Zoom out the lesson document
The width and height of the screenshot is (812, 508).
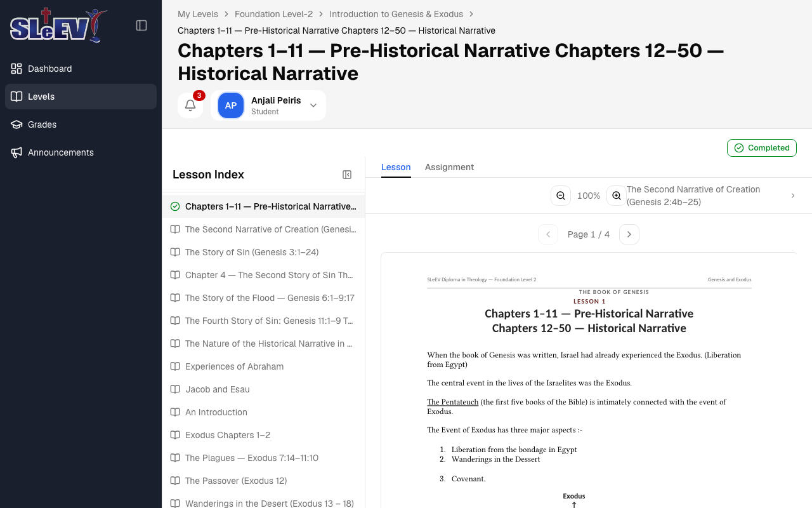coord(561,196)
